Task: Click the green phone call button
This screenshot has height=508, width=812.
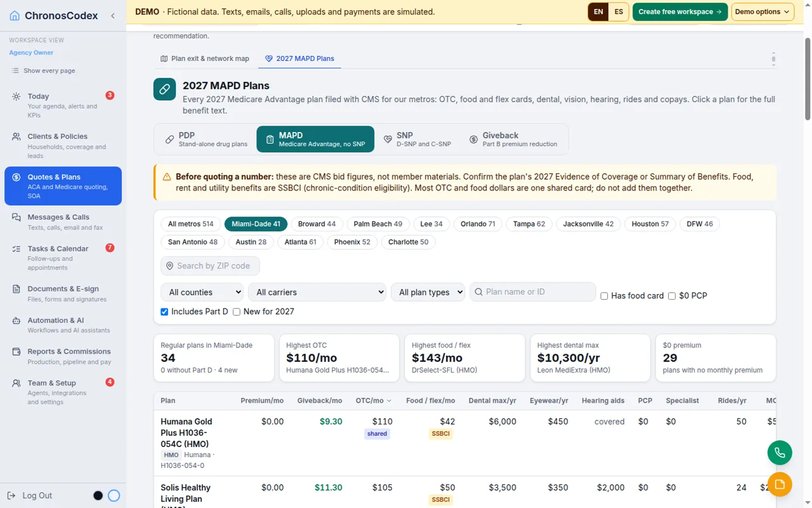Action: pos(780,453)
